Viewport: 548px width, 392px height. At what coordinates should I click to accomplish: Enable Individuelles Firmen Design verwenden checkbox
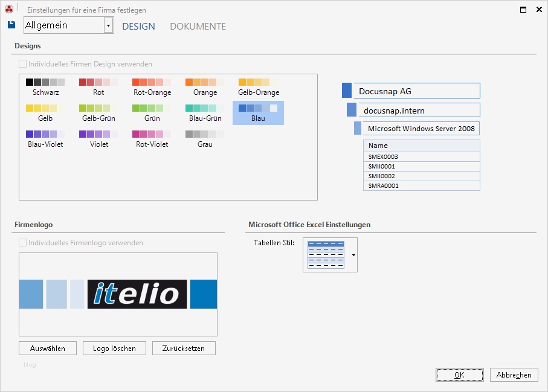coord(23,64)
